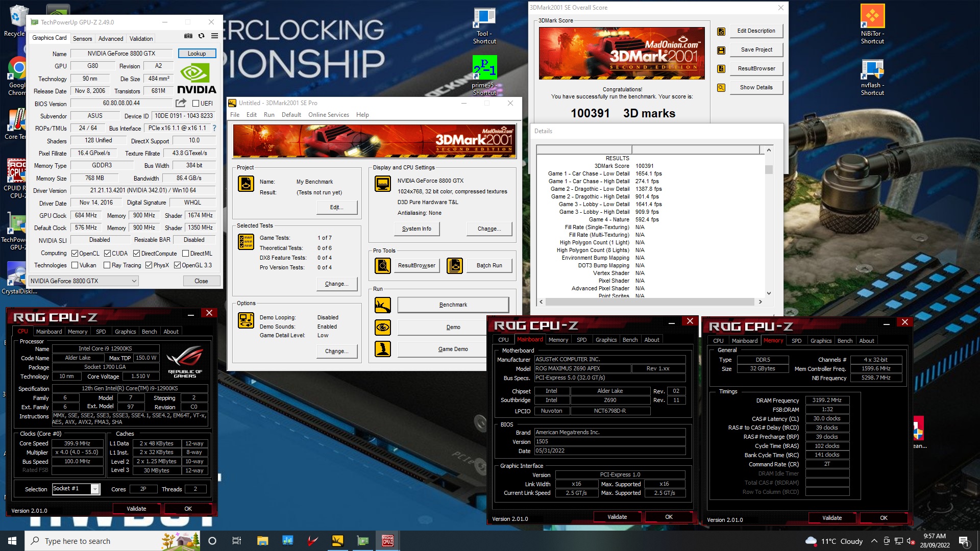
Task: Click the Demo eye icon
Action: [x=383, y=327]
